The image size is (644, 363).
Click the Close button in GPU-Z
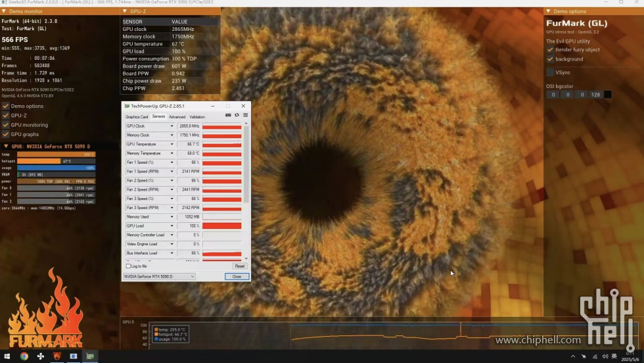(x=237, y=277)
